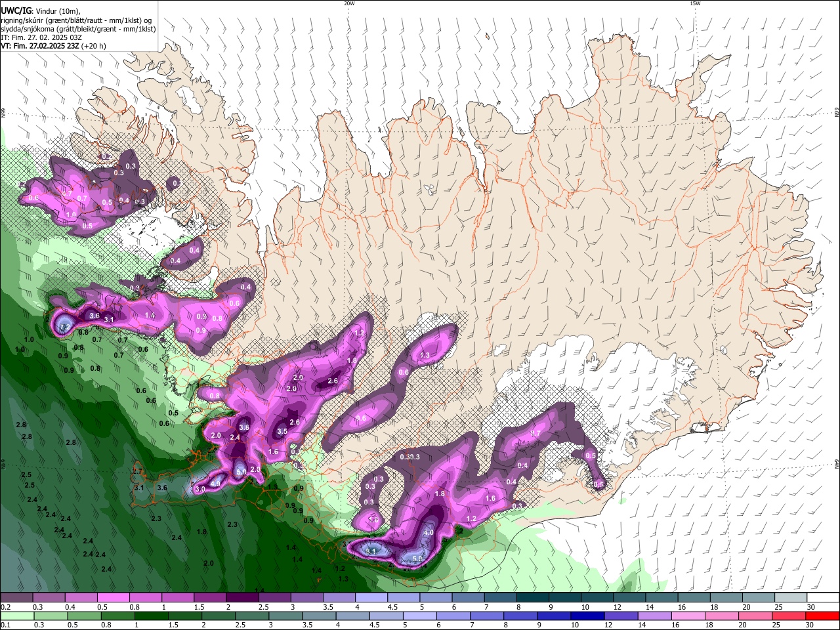The image size is (840, 630).
Task: Click the bright red 30 mm rain swatch
Action: (x=822, y=616)
